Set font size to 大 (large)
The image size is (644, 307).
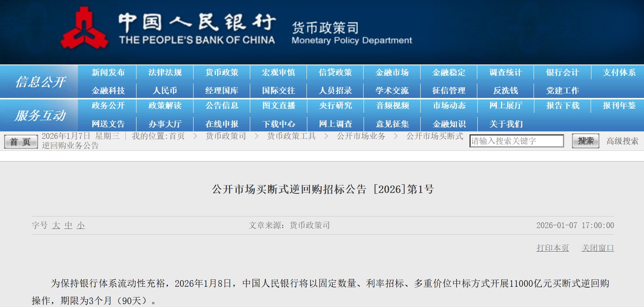56,226
